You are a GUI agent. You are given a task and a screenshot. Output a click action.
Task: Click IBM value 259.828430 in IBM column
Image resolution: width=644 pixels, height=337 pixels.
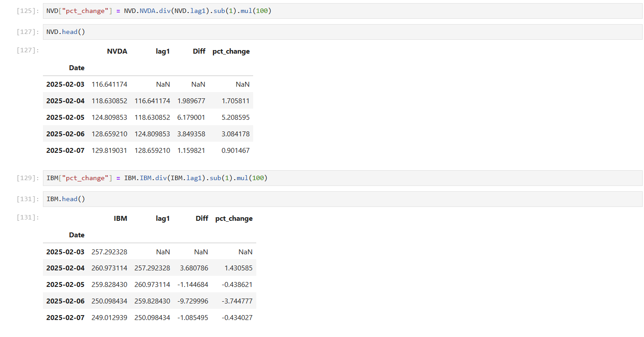click(109, 284)
